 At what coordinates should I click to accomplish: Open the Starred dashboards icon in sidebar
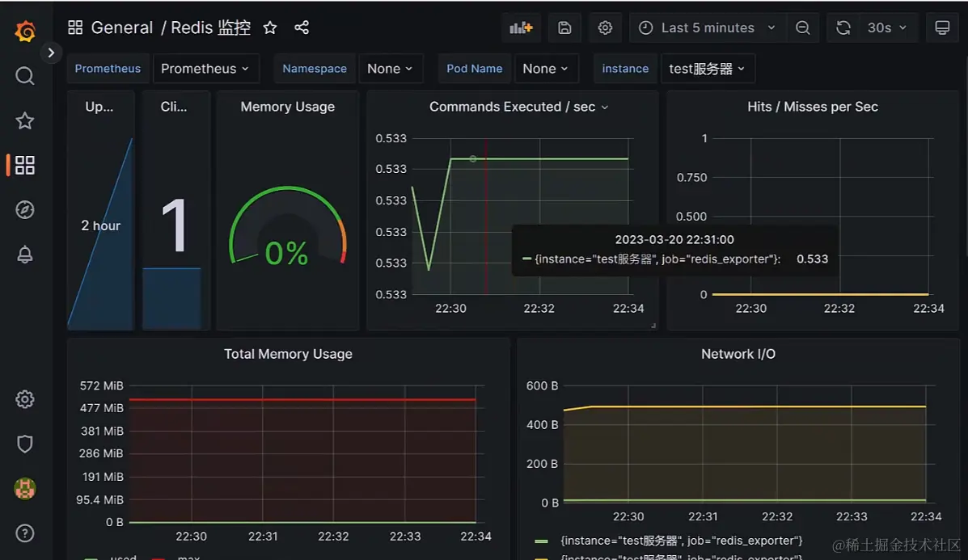[x=25, y=120]
